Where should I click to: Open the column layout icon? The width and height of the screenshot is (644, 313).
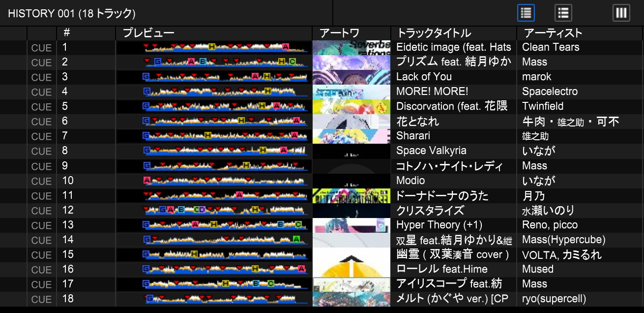[621, 13]
